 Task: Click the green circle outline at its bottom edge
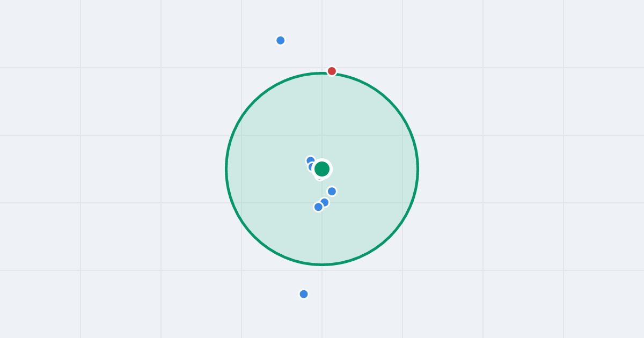pyautogui.click(x=322, y=264)
